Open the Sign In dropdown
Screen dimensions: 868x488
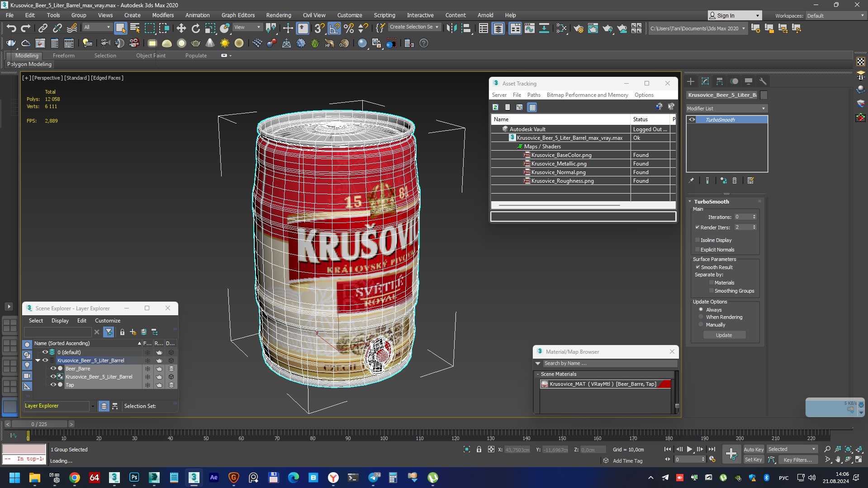pyautogui.click(x=735, y=16)
